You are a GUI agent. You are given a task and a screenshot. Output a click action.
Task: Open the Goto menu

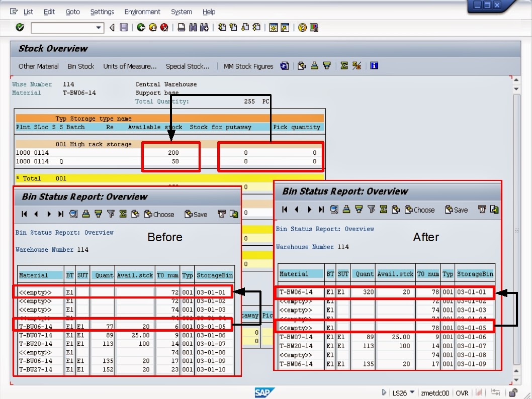point(73,12)
